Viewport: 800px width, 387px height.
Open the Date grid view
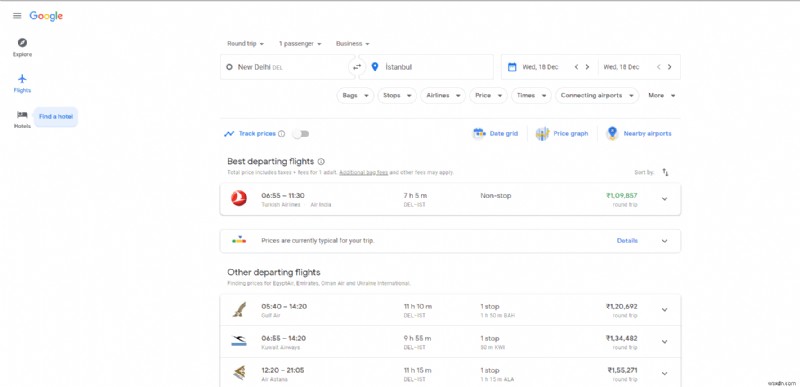pos(495,134)
